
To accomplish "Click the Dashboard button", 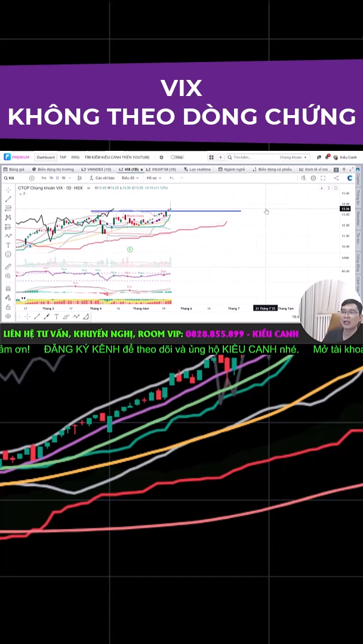I will (45, 157).
